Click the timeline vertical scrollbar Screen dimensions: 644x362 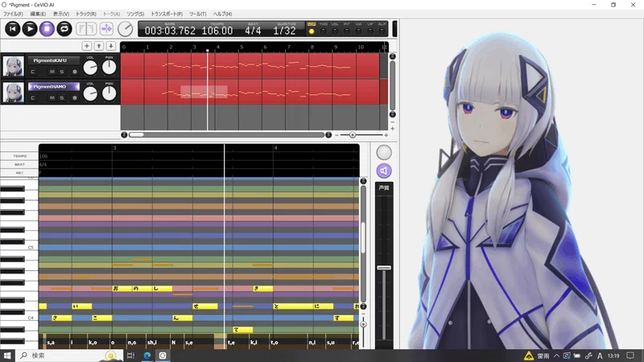pyautogui.click(x=392, y=85)
